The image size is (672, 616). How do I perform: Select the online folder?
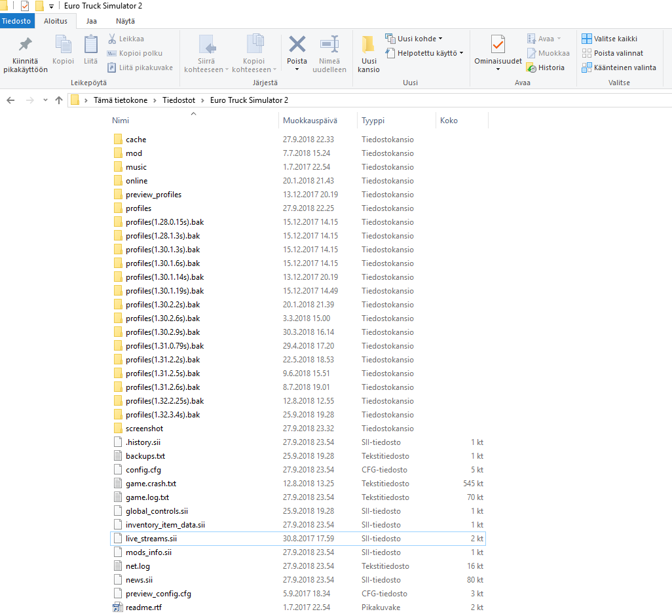click(x=298, y=180)
